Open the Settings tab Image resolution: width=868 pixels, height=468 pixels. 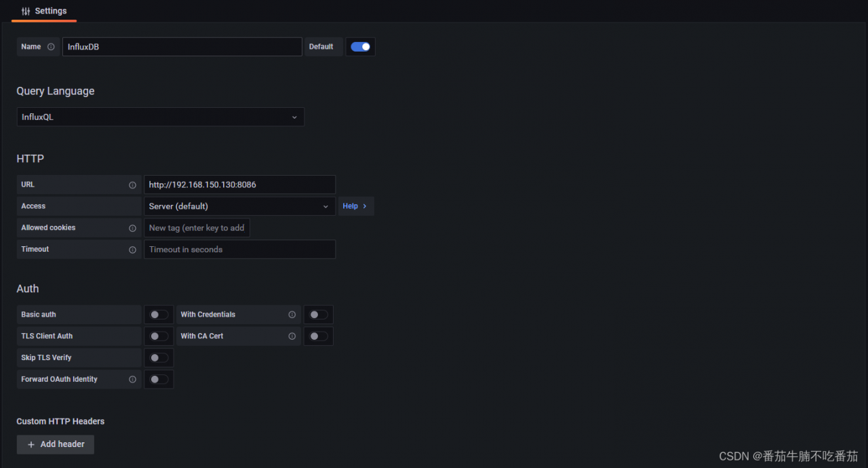click(44, 11)
